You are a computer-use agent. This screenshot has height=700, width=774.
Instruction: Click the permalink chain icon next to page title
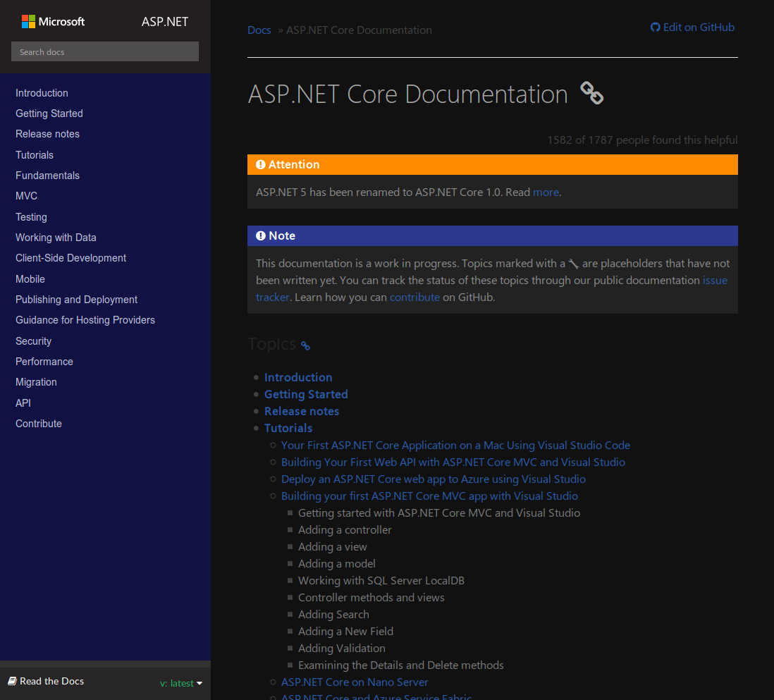(x=591, y=92)
